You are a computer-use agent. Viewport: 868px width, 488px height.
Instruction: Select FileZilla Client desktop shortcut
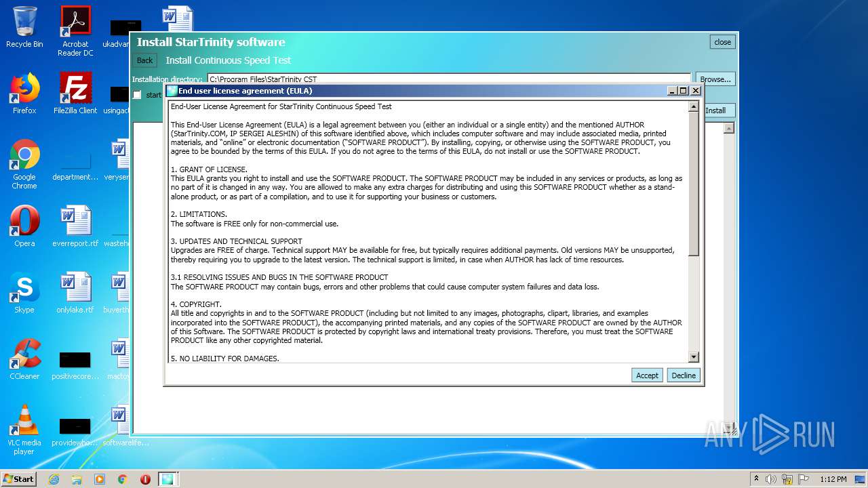pos(75,94)
